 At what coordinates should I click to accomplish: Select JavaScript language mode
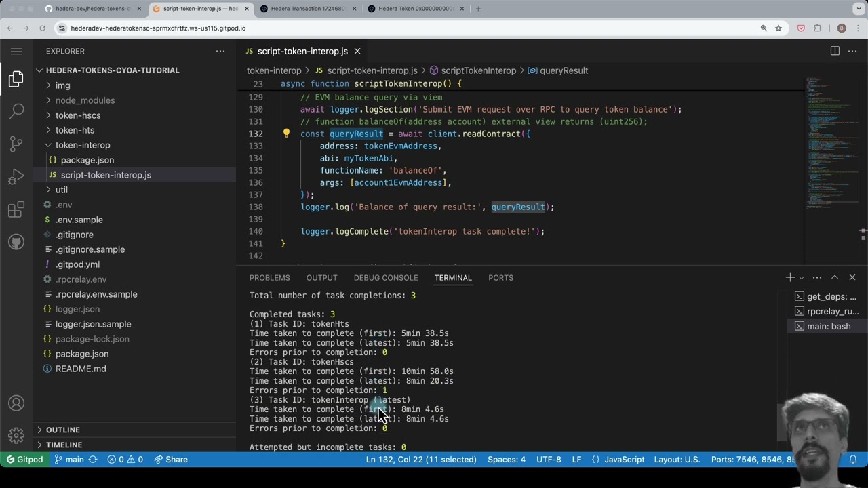(x=618, y=460)
